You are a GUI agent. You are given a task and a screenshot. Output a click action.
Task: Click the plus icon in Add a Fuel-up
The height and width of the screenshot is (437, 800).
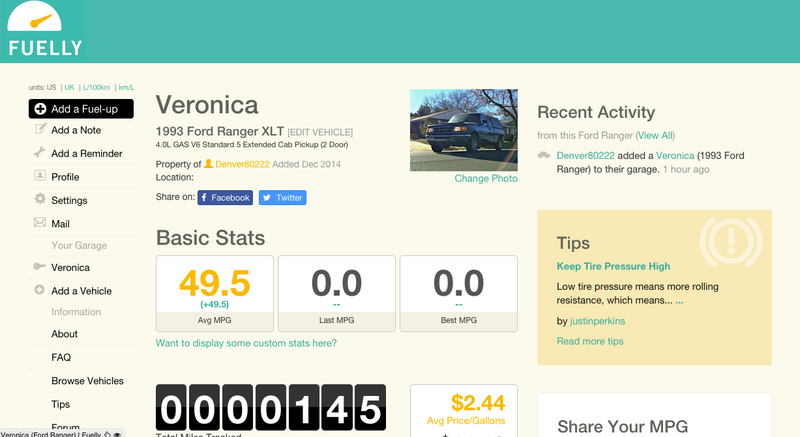[x=40, y=109]
